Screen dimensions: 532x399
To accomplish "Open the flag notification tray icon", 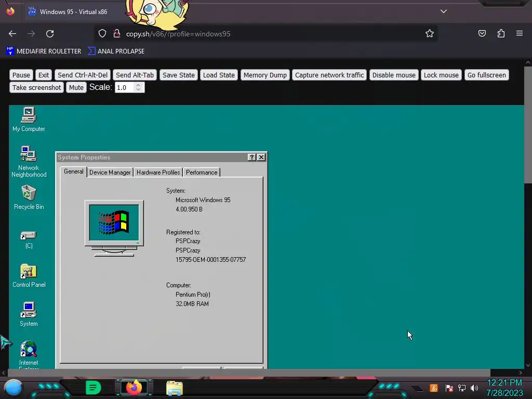I will click(x=449, y=388).
